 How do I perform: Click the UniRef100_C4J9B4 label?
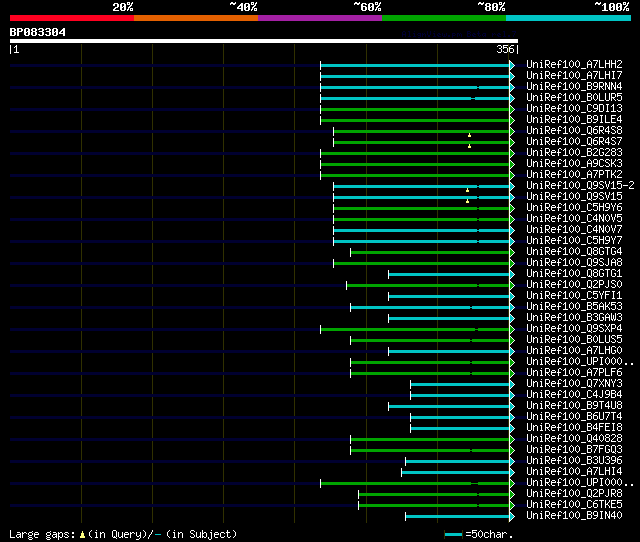click(x=574, y=395)
